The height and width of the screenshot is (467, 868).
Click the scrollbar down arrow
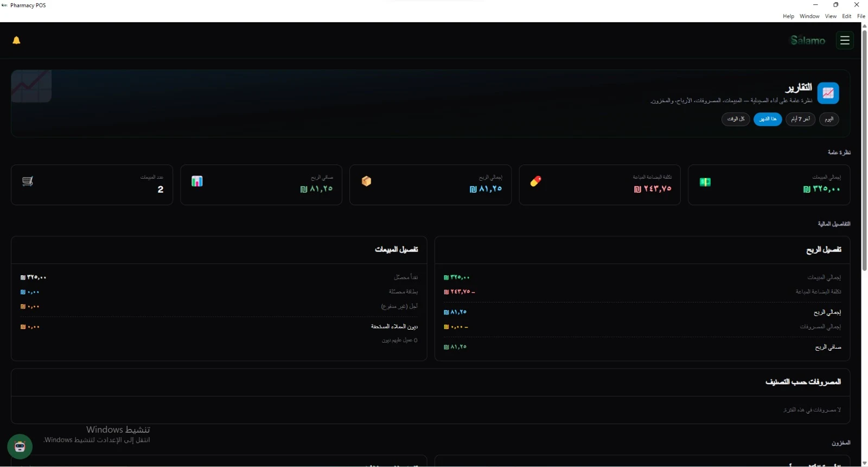coord(865,463)
